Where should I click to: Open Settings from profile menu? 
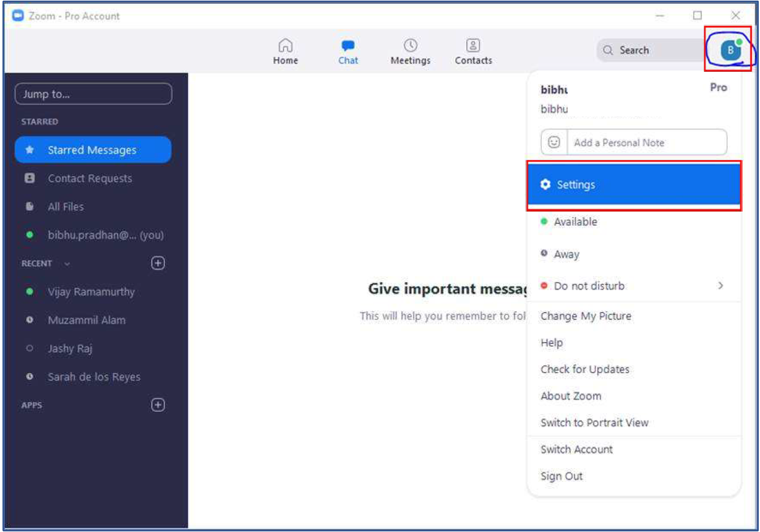pos(634,185)
